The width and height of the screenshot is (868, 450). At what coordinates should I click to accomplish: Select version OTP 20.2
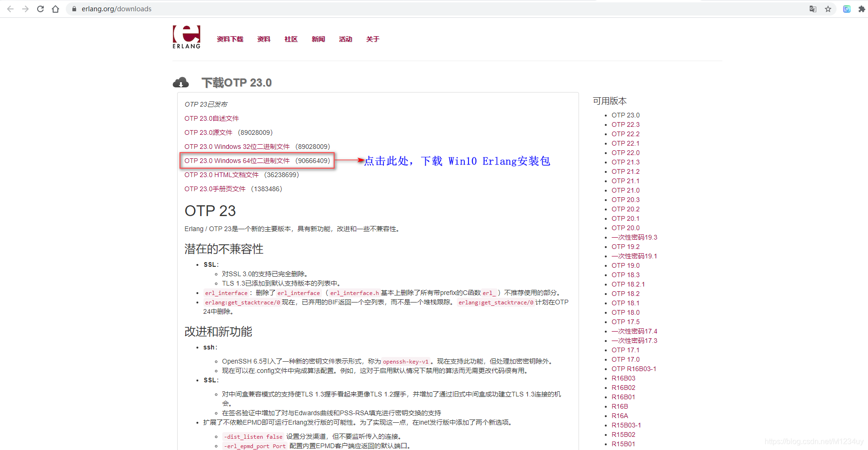pyautogui.click(x=626, y=209)
